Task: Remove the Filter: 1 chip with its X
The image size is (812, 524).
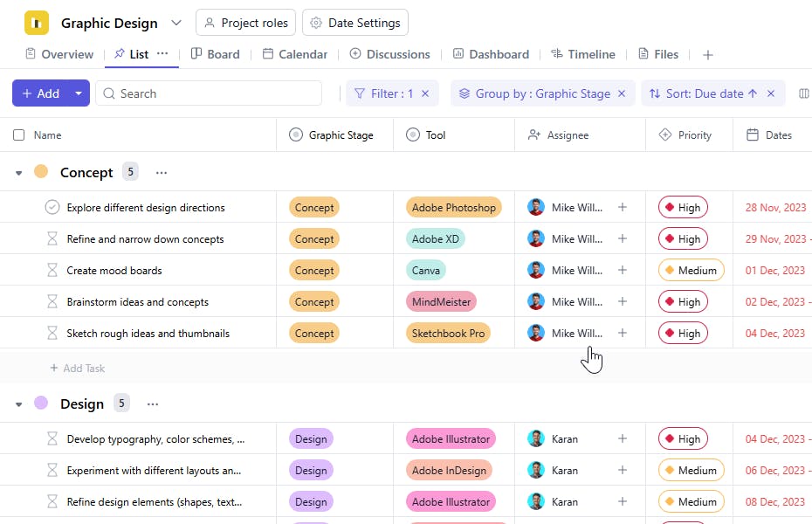Action: (425, 93)
